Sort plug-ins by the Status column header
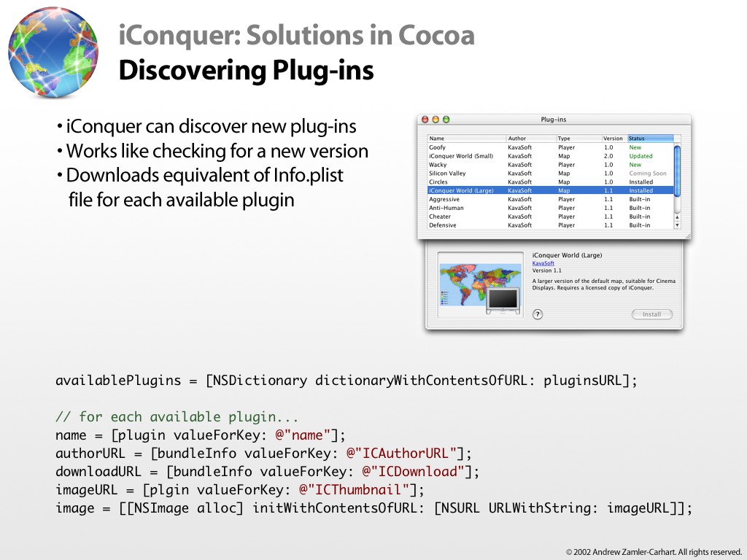Screen dimensions: 747x560 [649, 138]
